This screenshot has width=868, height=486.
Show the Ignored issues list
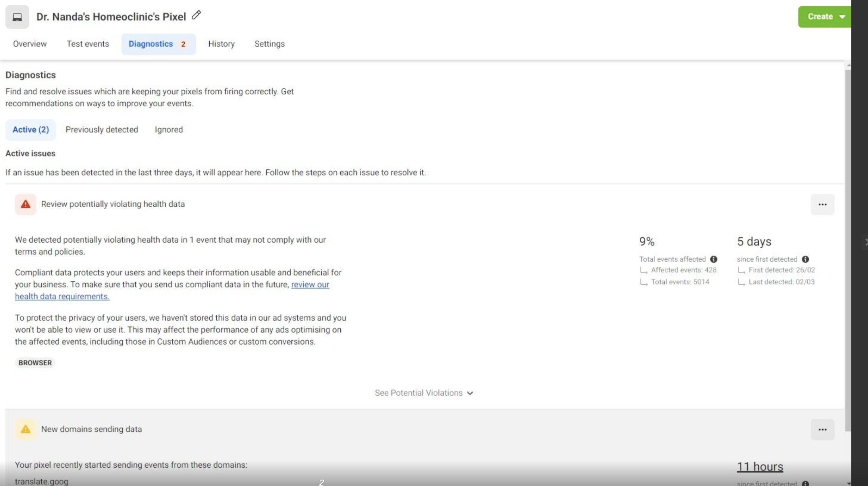[169, 129]
